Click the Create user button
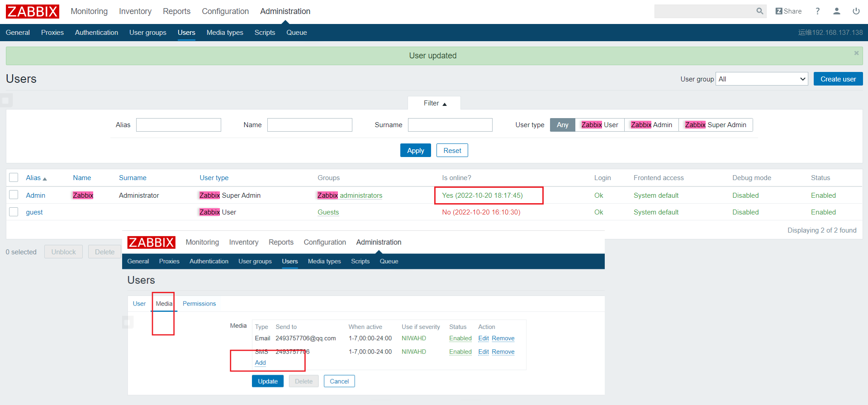The height and width of the screenshot is (405, 868). point(838,79)
